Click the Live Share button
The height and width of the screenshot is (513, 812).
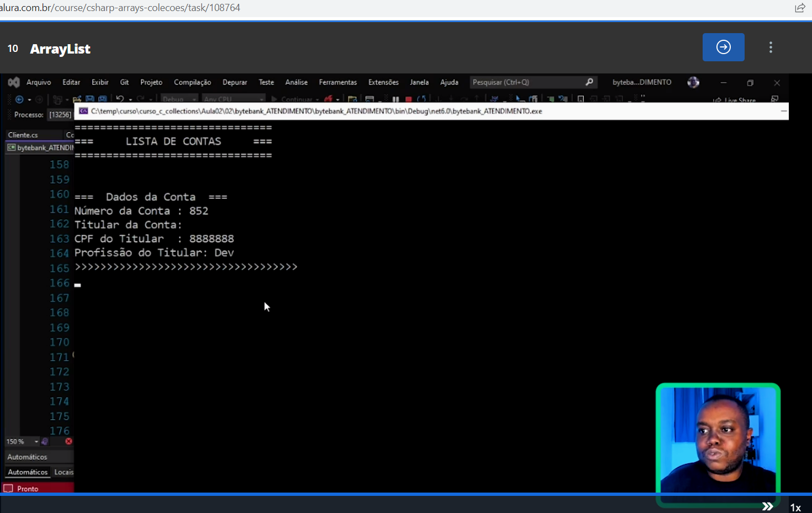tap(735, 100)
